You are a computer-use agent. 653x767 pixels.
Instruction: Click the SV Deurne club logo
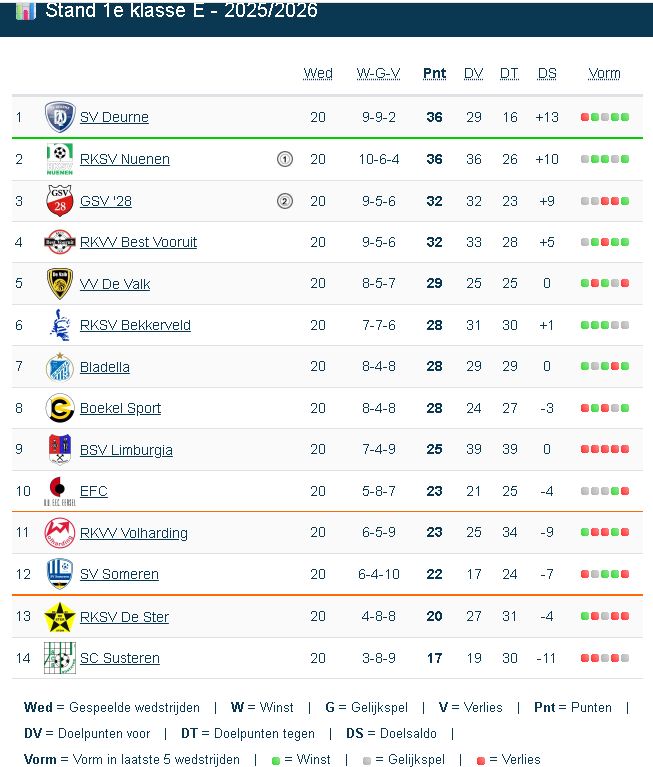pos(60,117)
